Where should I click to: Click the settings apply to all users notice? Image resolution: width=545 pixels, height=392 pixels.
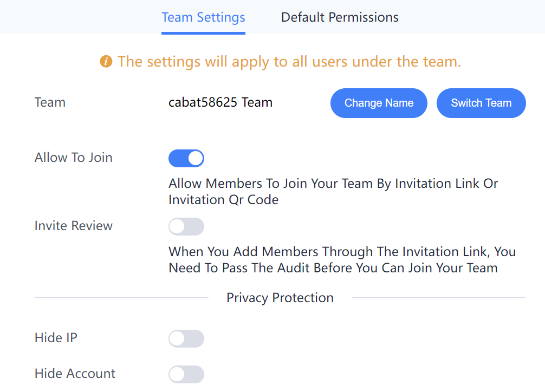click(289, 62)
